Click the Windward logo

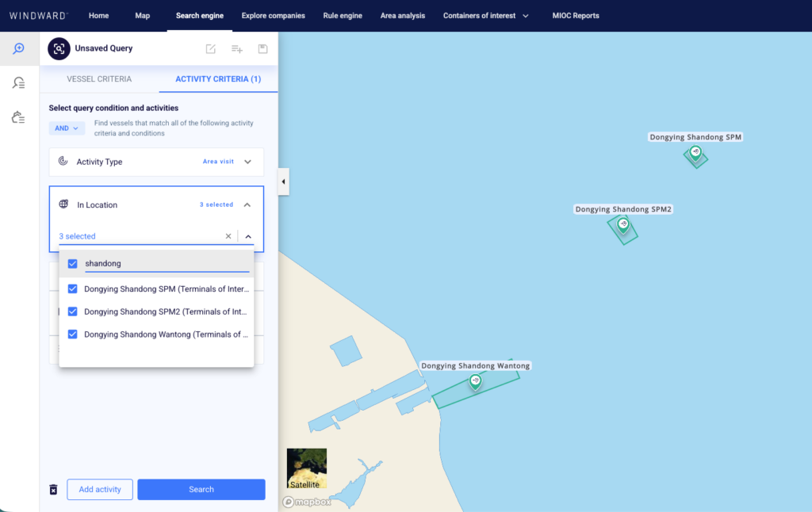tap(39, 16)
